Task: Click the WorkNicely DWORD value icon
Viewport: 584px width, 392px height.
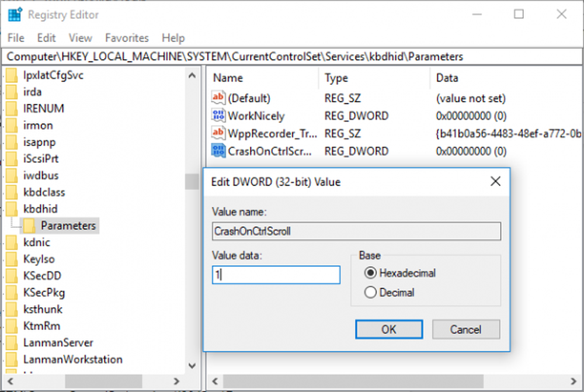Action: [x=218, y=116]
